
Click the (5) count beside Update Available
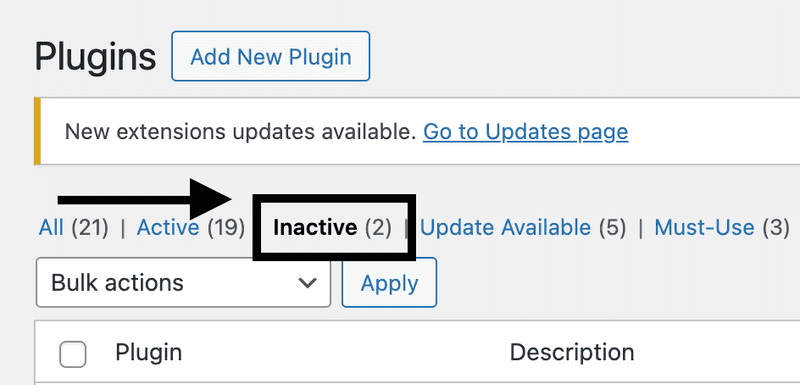[612, 227]
